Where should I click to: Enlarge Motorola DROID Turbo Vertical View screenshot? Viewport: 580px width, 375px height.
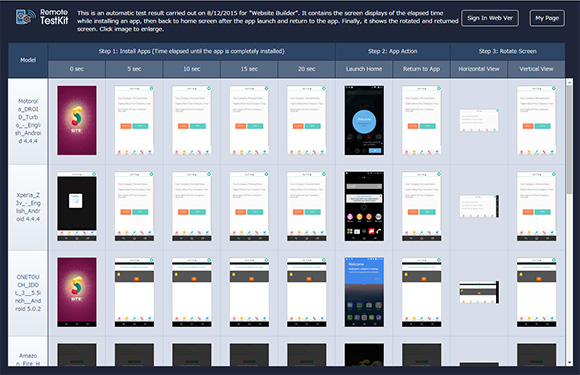(x=536, y=121)
